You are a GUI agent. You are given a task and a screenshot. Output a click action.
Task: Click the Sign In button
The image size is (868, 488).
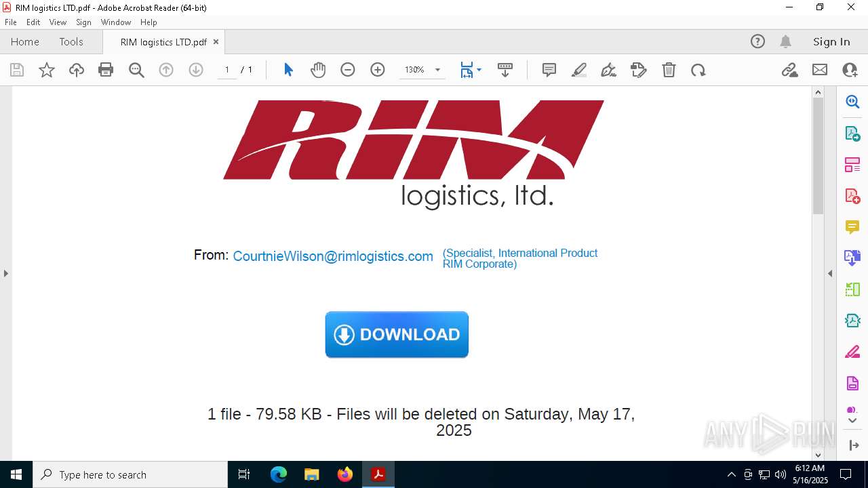pyautogui.click(x=831, y=41)
